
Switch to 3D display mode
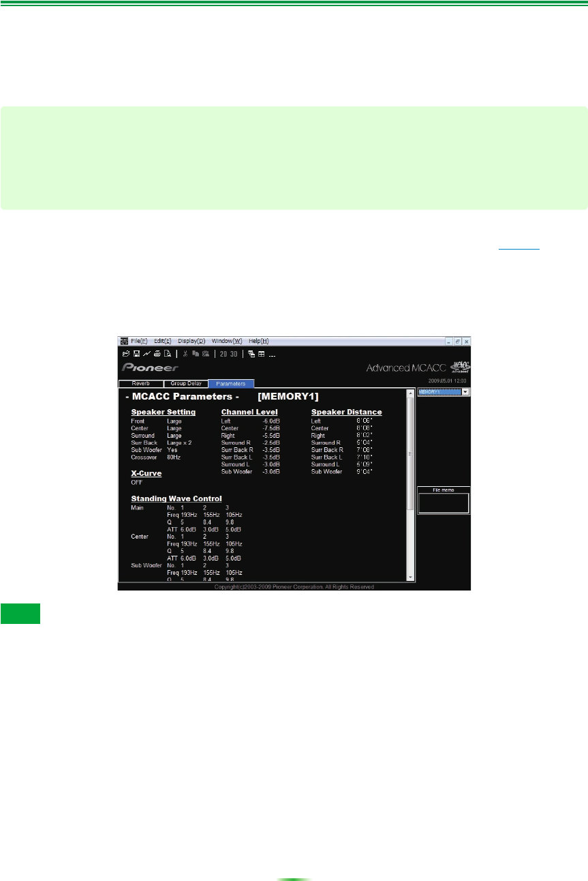click(x=234, y=354)
